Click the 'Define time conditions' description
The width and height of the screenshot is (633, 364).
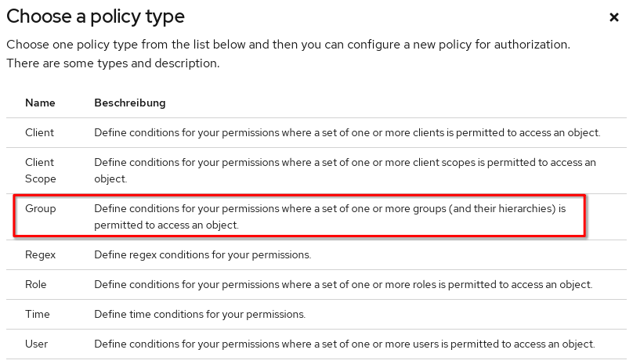(x=200, y=314)
